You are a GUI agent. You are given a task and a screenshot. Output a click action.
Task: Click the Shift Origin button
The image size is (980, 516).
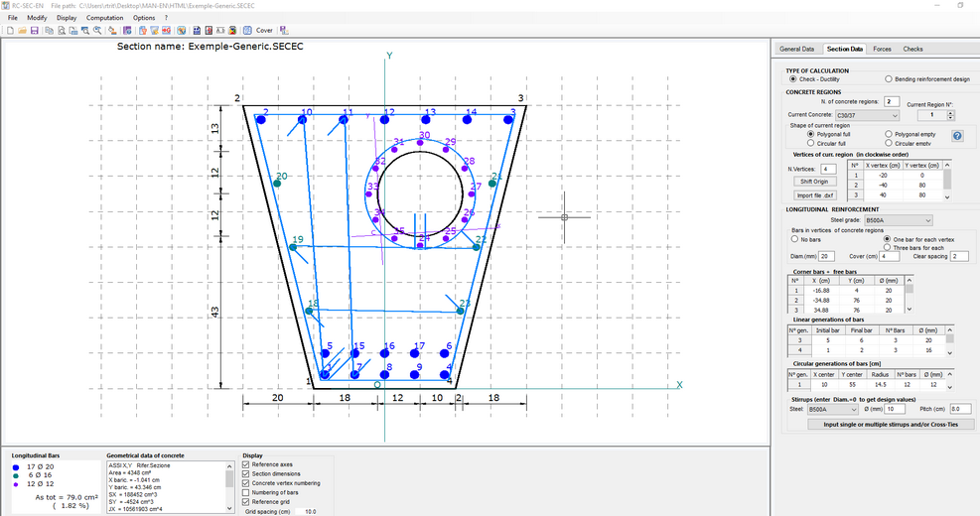[x=814, y=182]
